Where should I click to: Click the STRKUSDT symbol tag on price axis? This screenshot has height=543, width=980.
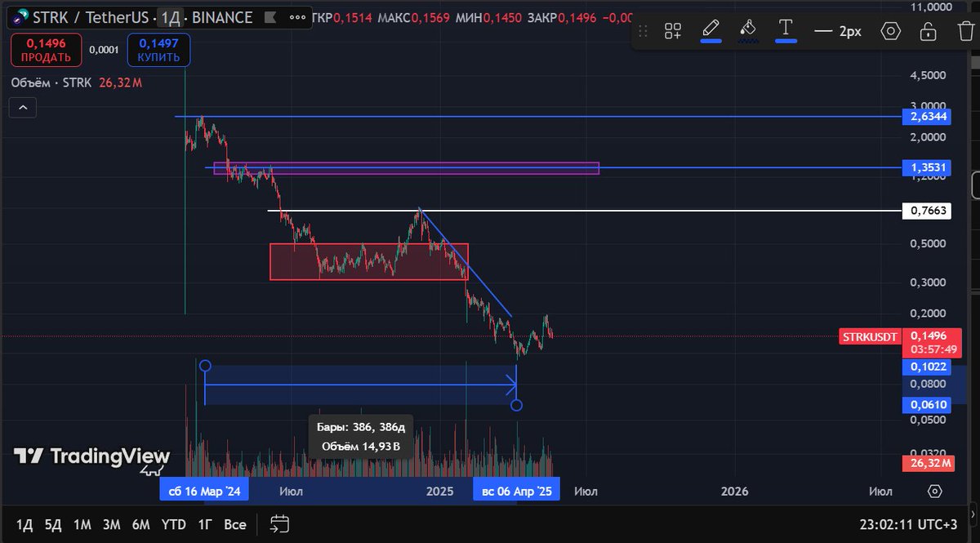click(871, 336)
